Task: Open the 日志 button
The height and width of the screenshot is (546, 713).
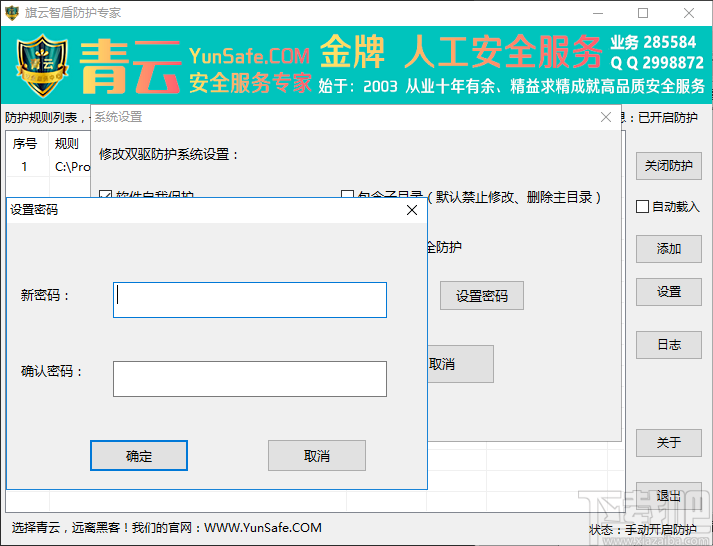Action: pos(668,345)
